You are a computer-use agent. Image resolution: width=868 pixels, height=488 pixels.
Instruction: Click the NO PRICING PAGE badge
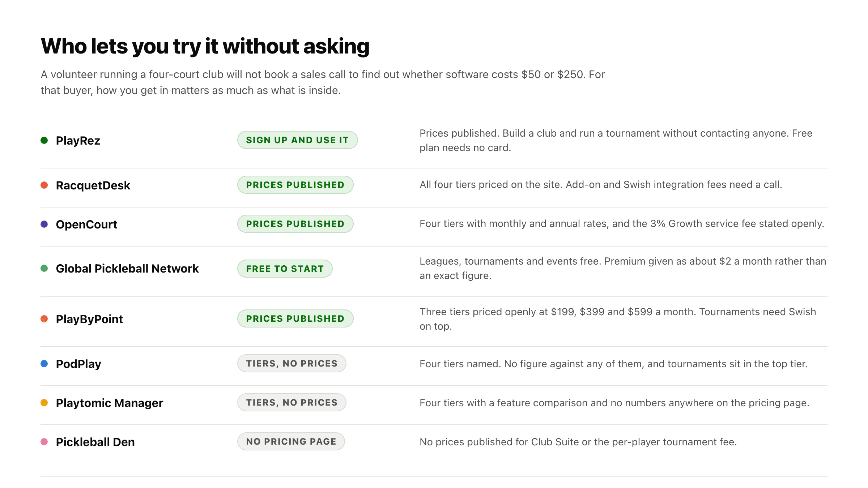[291, 441]
